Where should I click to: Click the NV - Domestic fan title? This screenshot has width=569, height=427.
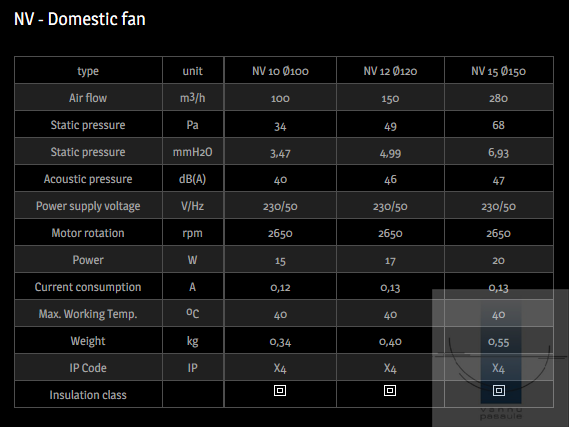point(79,19)
